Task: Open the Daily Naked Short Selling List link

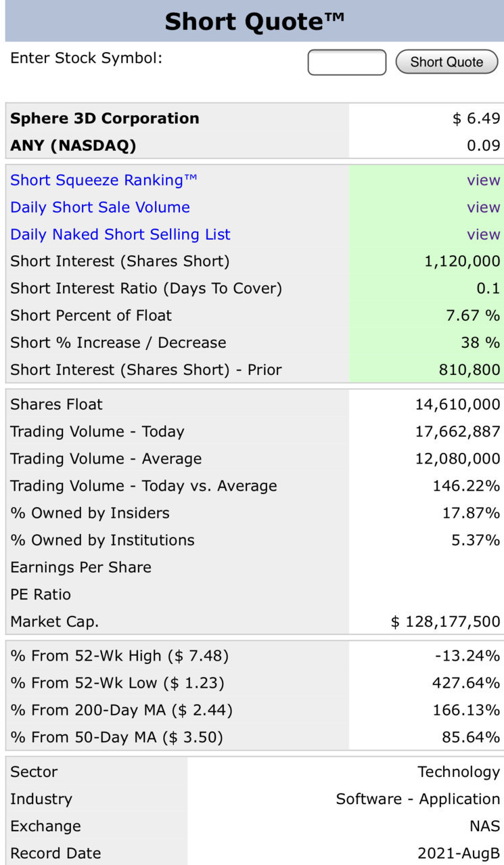Action: pyautogui.click(x=120, y=234)
